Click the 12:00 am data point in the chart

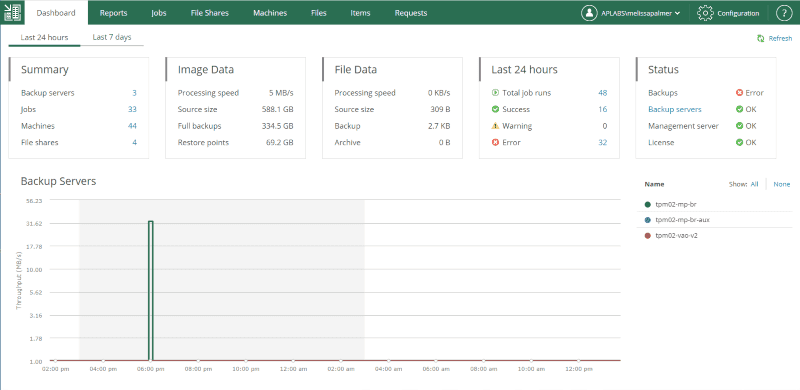point(293,360)
